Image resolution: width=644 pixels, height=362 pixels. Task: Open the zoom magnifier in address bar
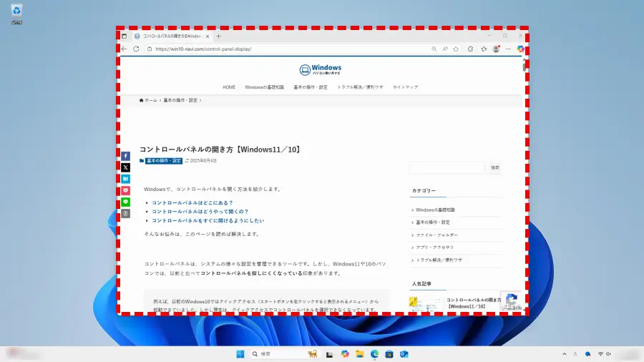434,49
